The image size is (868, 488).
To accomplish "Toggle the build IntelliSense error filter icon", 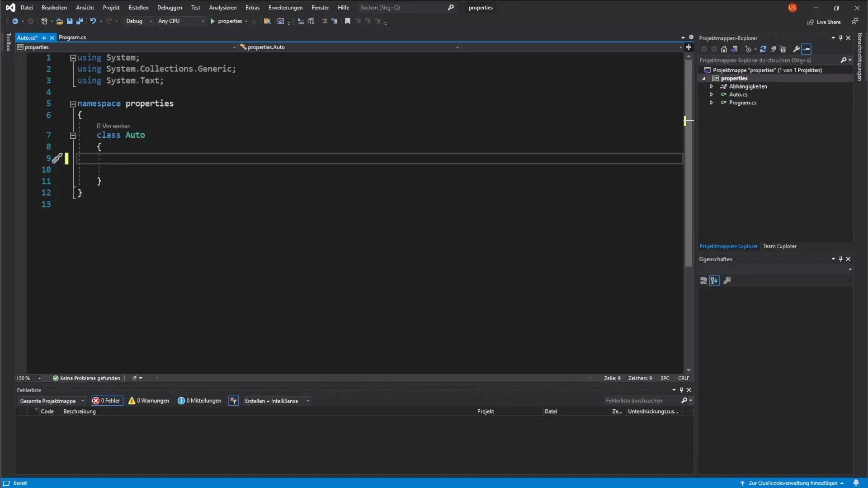I will (x=233, y=401).
